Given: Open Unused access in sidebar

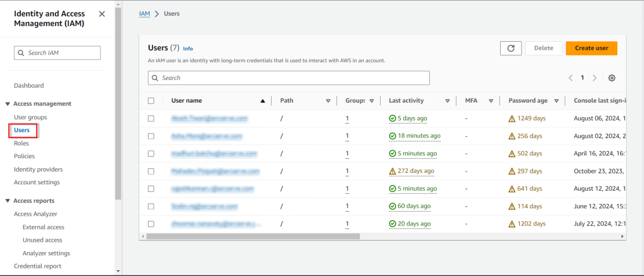Looking at the screenshot, I should (42, 240).
